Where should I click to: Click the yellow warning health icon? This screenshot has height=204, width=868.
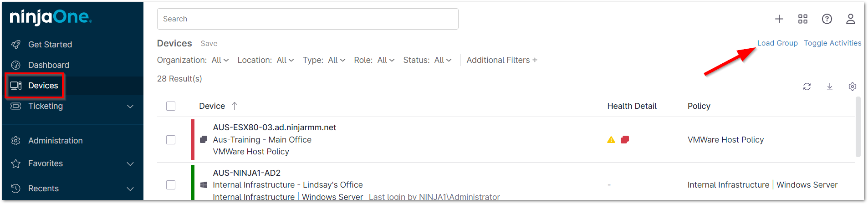(611, 140)
